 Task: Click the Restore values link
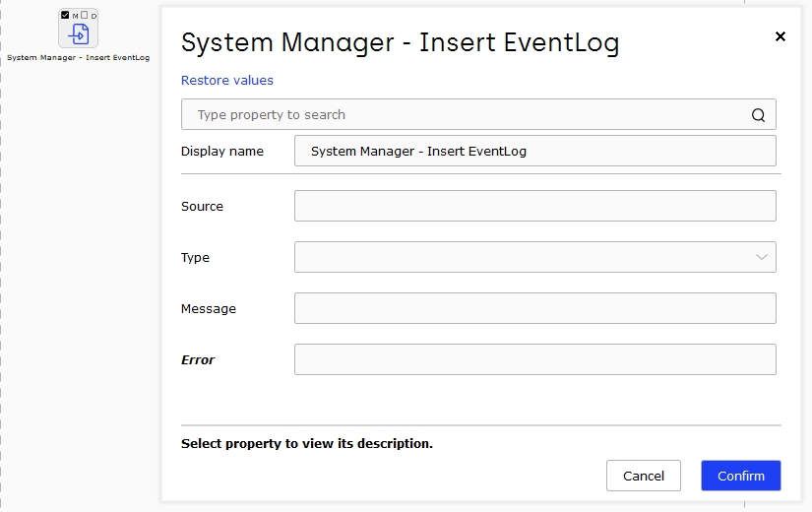coord(226,81)
